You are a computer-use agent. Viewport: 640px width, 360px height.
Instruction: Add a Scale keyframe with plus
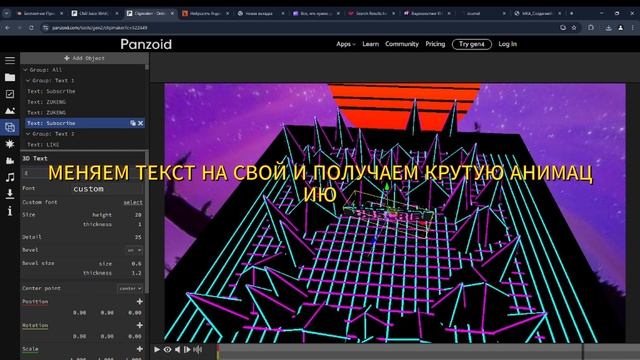[140, 349]
